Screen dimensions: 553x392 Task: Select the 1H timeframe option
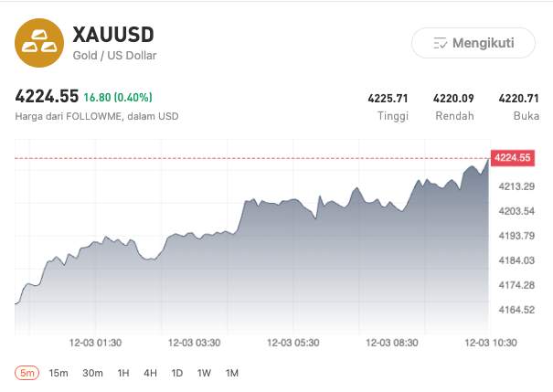point(123,373)
